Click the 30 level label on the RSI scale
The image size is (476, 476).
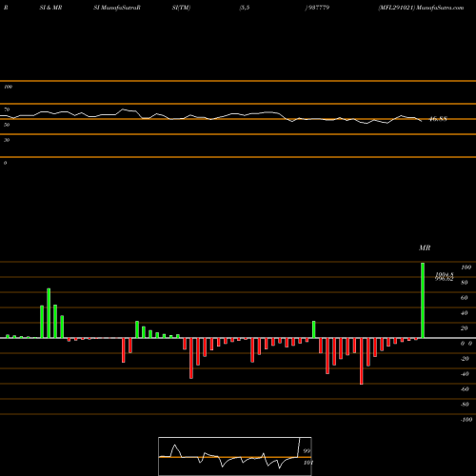click(7, 140)
